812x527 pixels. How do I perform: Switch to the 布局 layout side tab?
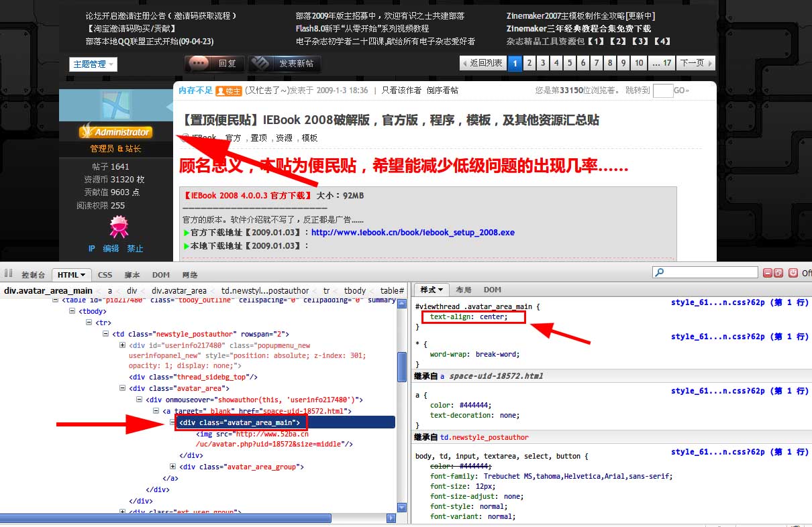point(464,290)
